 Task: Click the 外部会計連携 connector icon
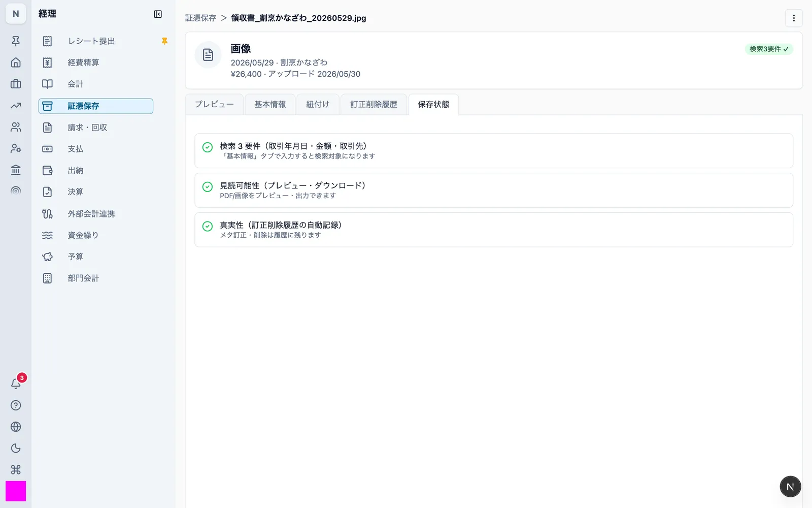[x=47, y=214]
